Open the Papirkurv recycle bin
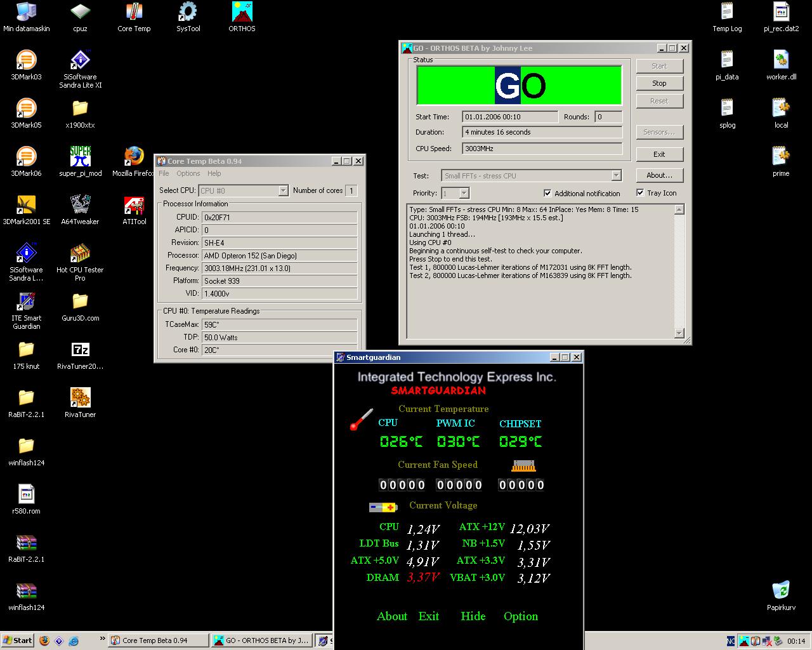 coord(781,596)
